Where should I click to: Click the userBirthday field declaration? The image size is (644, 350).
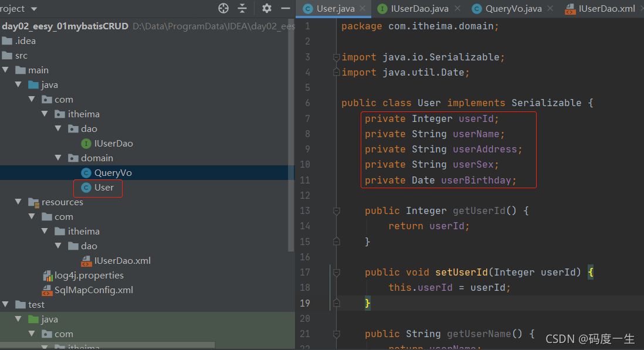coord(440,180)
